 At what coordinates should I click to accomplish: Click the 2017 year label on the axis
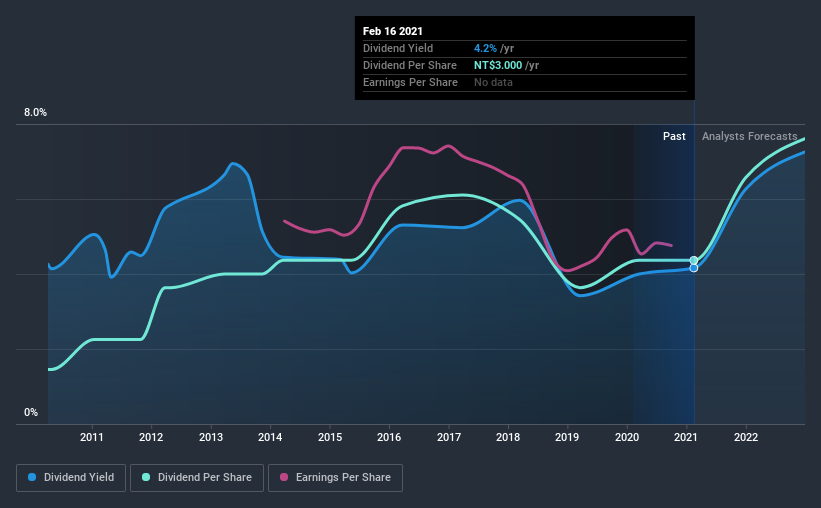(x=449, y=437)
